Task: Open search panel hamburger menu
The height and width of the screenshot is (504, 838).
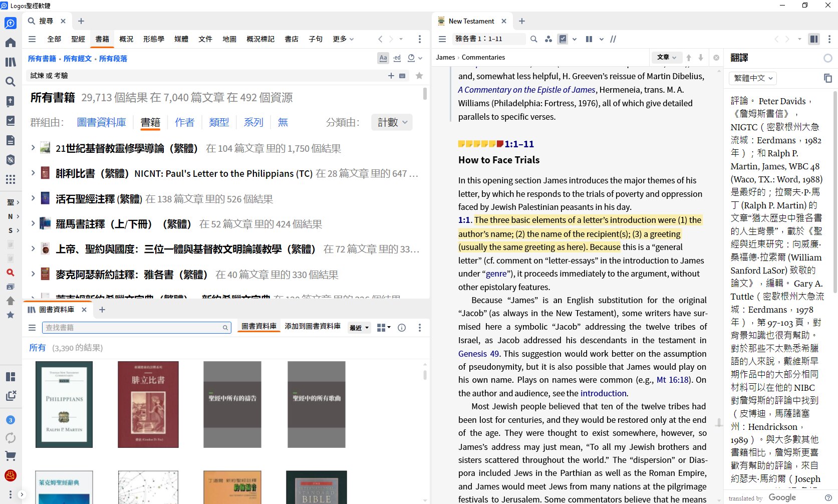Action: pyautogui.click(x=32, y=39)
